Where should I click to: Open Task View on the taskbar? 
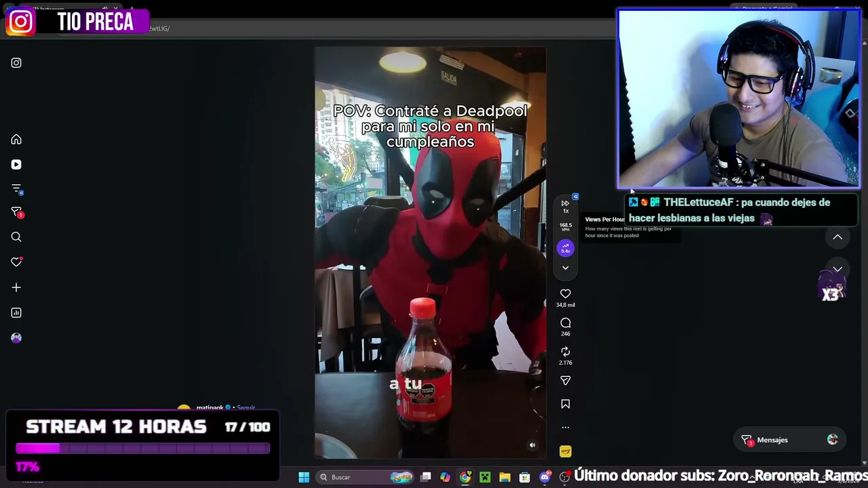coord(426,477)
